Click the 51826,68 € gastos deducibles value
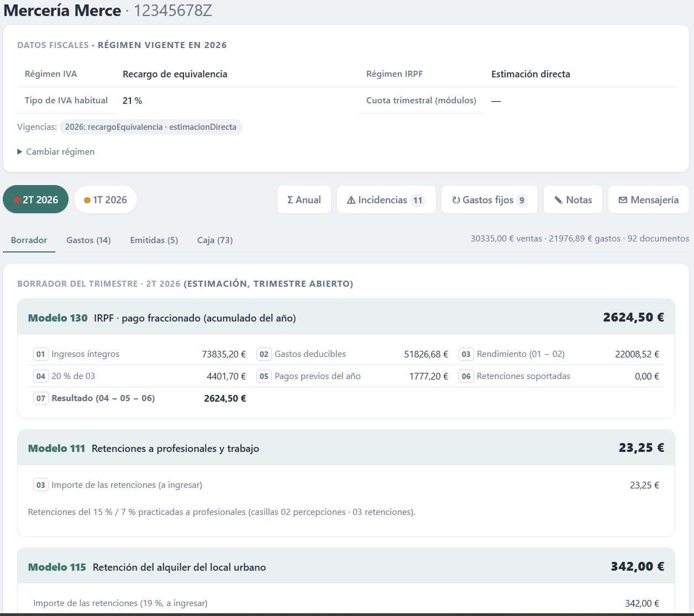 point(426,354)
